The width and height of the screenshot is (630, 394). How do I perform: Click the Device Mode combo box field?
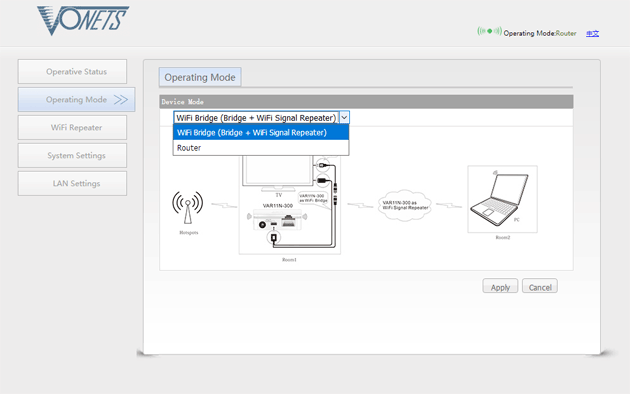coord(262,118)
